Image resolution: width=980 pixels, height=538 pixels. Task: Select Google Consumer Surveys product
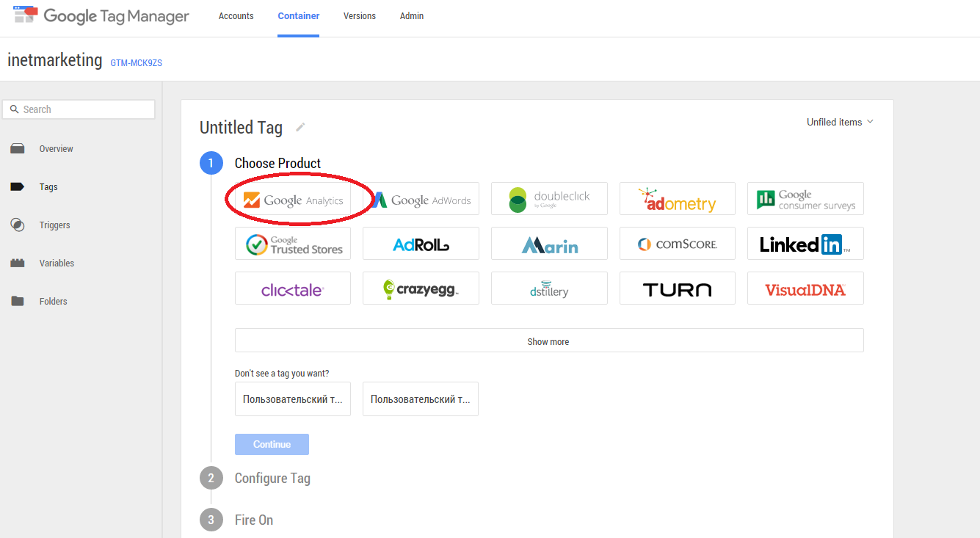click(805, 199)
